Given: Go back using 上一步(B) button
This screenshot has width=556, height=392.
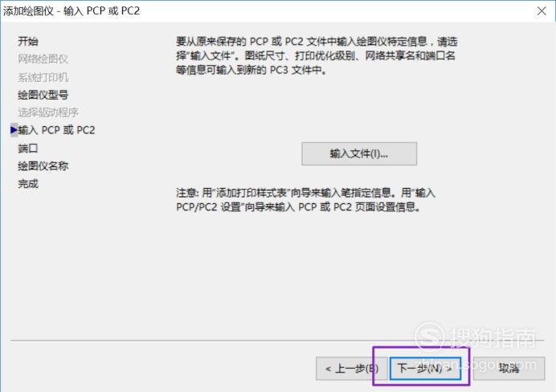Looking at the screenshot, I should [x=351, y=369].
